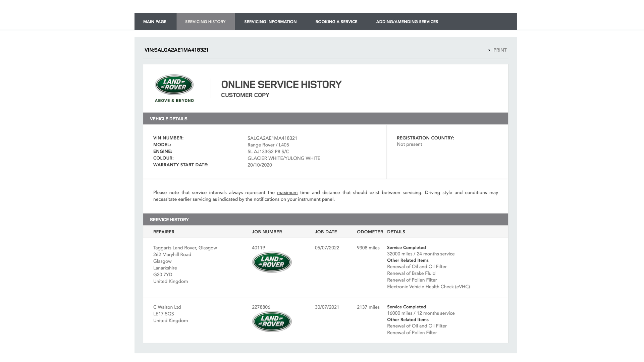The image size is (644, 362).
Task: Click the VIN number value SALGA2AE1MA418321 in details
Action: 272,138
